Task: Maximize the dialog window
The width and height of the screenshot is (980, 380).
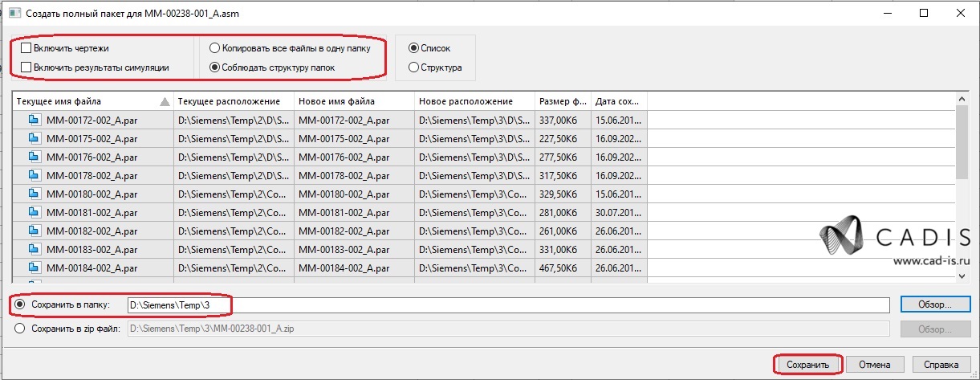Action: click(x=924, y=13)
